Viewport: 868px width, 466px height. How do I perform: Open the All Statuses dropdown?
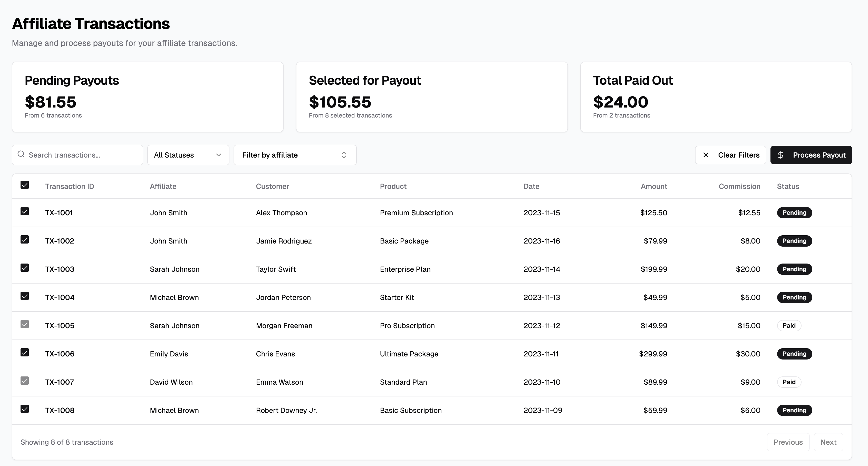(188, 155)
